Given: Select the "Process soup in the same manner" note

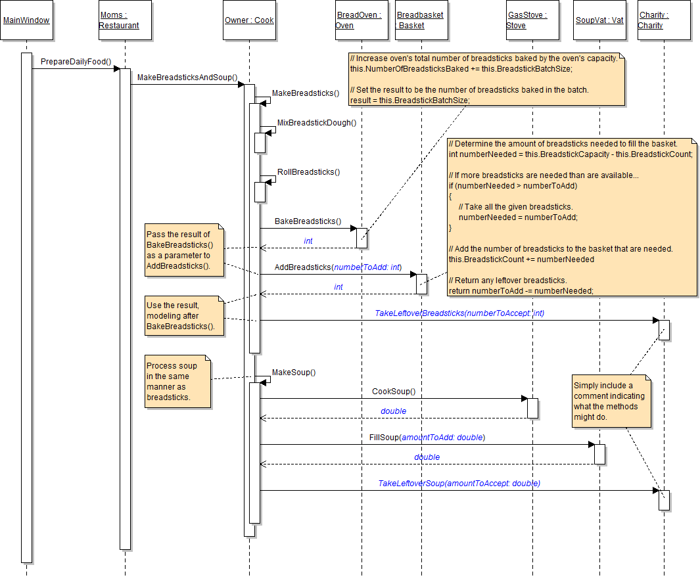Looking at the screenshot, I should (x=177, y=382).
